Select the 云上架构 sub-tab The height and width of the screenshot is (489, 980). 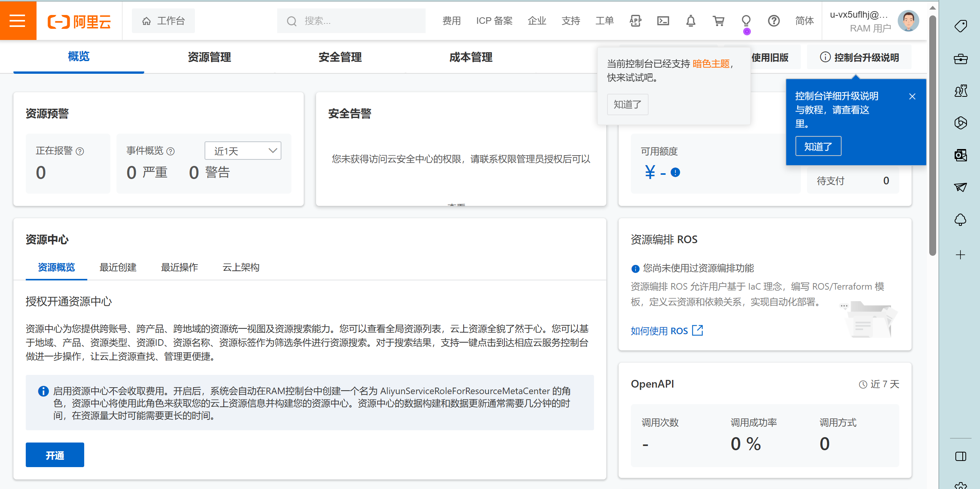241,267
